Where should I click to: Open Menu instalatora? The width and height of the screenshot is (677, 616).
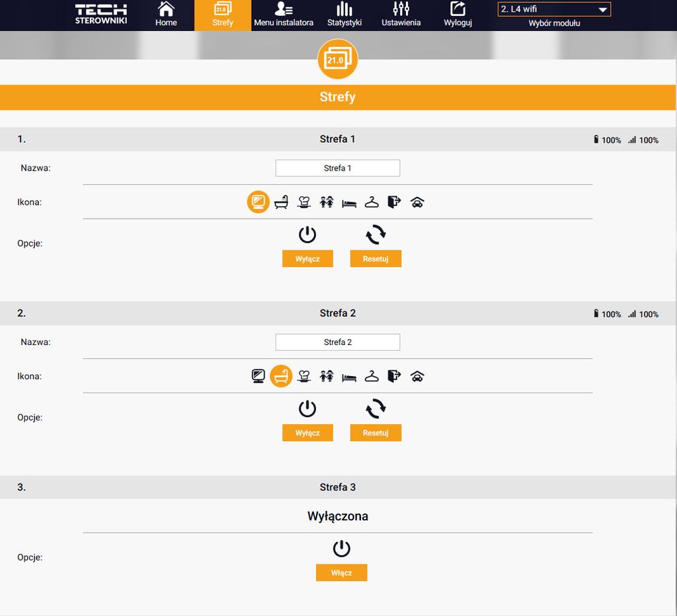[x=284, y=15]
